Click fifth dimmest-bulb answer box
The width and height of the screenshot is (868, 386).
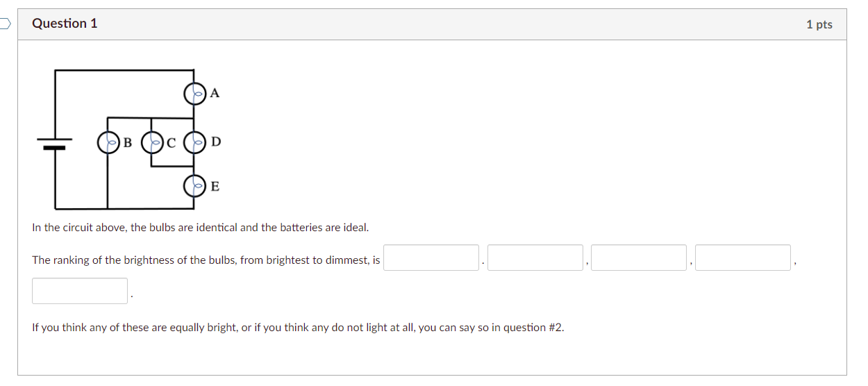80,291
